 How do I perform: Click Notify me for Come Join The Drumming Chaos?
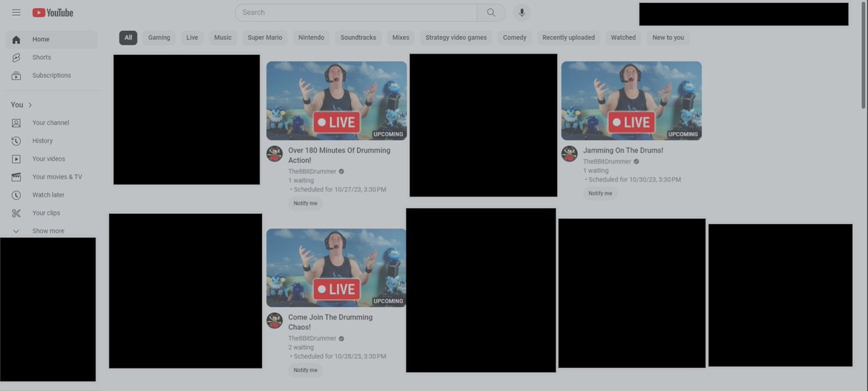pos(305,370)
